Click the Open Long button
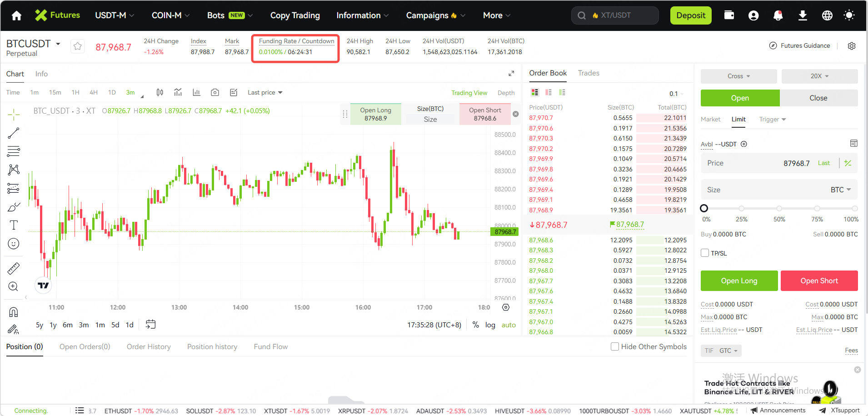 [739, 281]
